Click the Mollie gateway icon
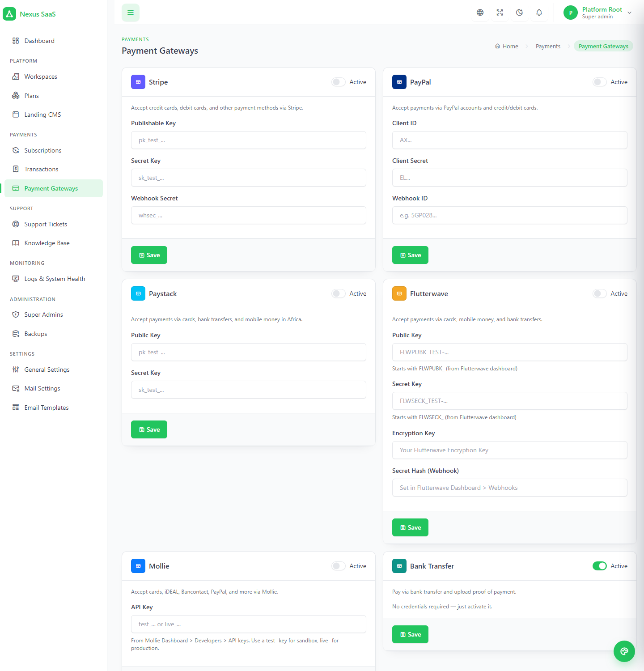This screenshot has width=644, height=671. click(138, 566)
